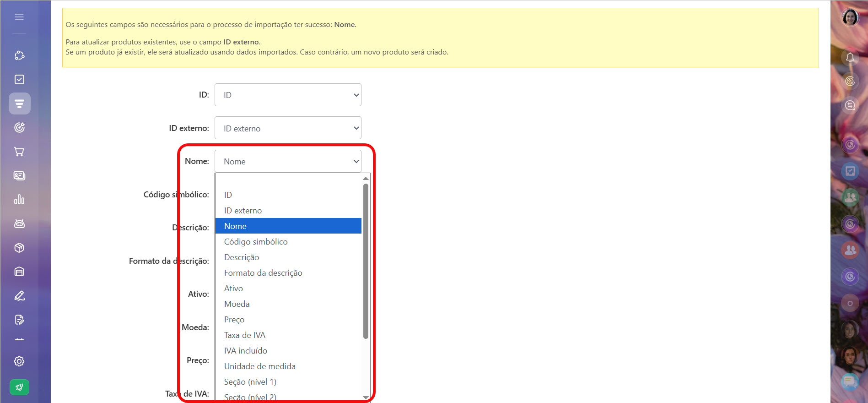Open the tasks checkmark icon in sidebar
Image resolution: width=868 pixels, height=403 pixels.
pos(19,80)
